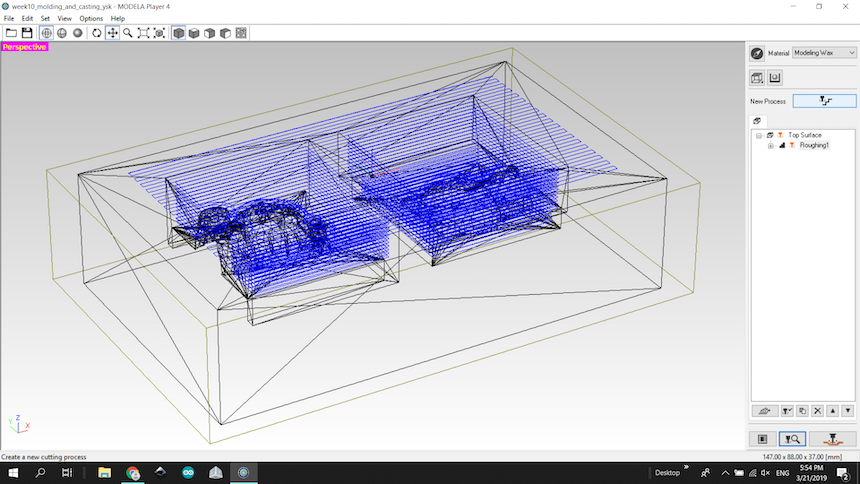
Task: Open the Help menu
Action: coord(117,19)
